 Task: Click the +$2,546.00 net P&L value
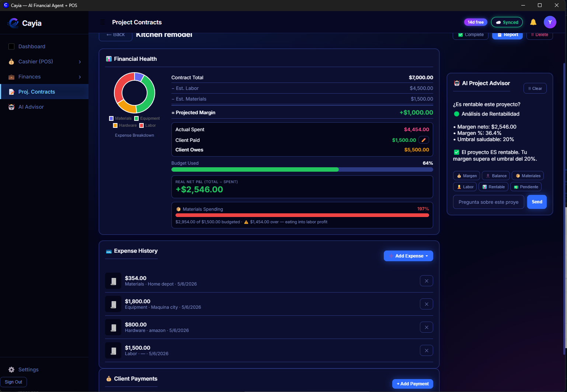pos(199,189)
